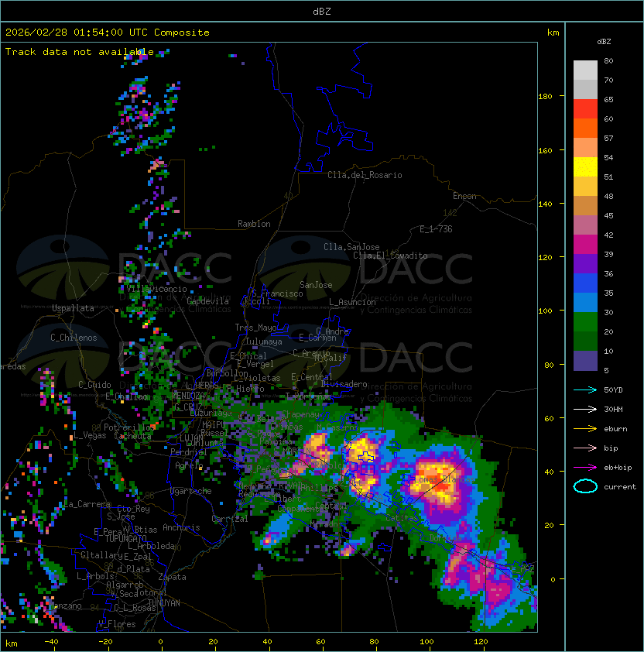The width and height of the screenshot is (644, 652).
Task: Click the 'Encon' map label
Action: coord(464,196)
